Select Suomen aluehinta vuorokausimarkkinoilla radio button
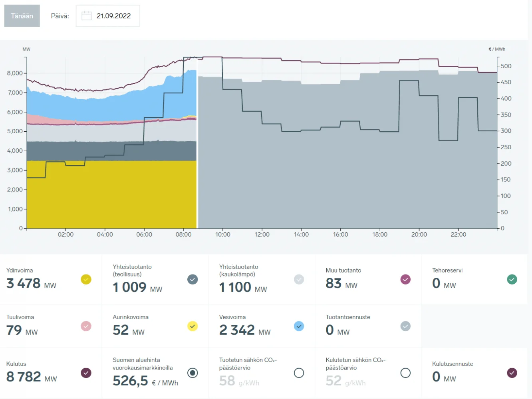This screenshot has height=399, width=532. coord(193,373)
